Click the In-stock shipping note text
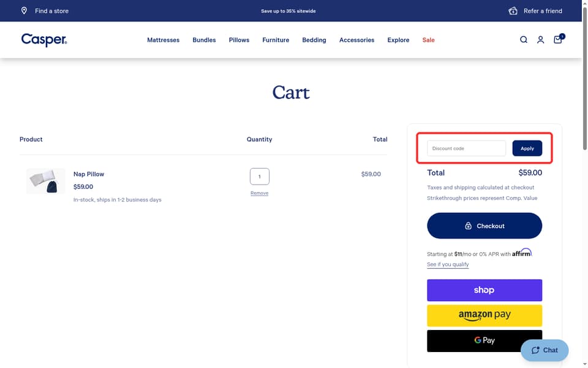The height and width of the screenshot is (368, 588). pos(118,200)
